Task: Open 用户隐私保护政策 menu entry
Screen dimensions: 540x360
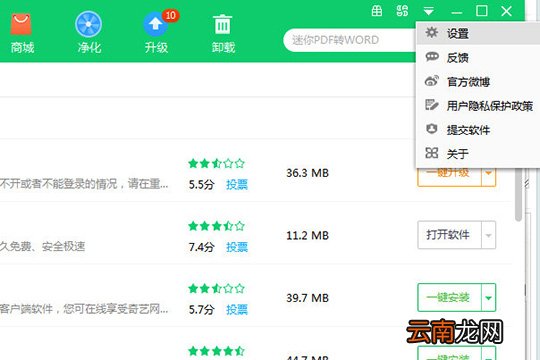Action: tap(478, 106)
